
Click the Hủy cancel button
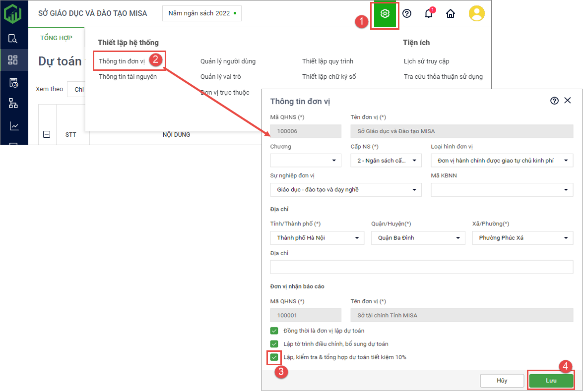pyautogui.click(x=502, y=381)
